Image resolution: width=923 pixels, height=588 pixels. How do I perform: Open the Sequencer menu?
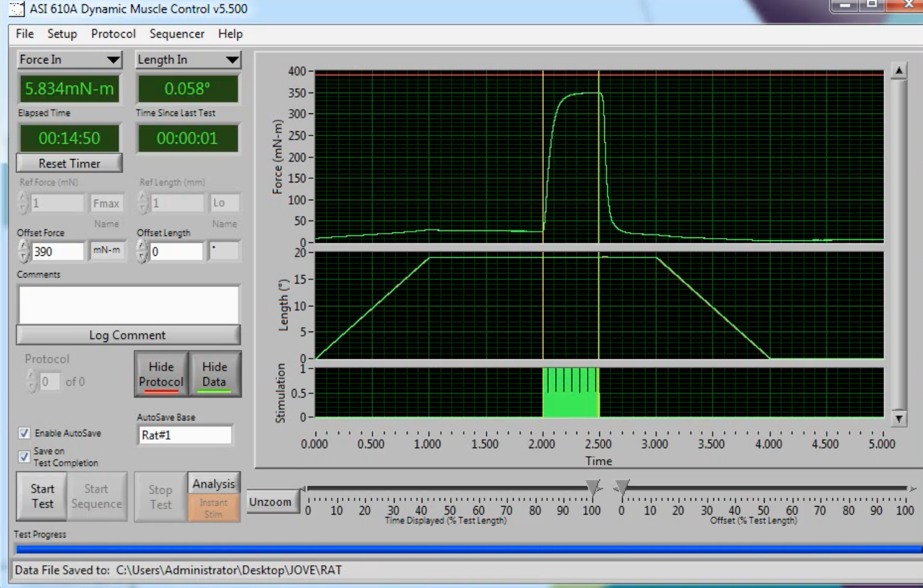pos(176,34)
